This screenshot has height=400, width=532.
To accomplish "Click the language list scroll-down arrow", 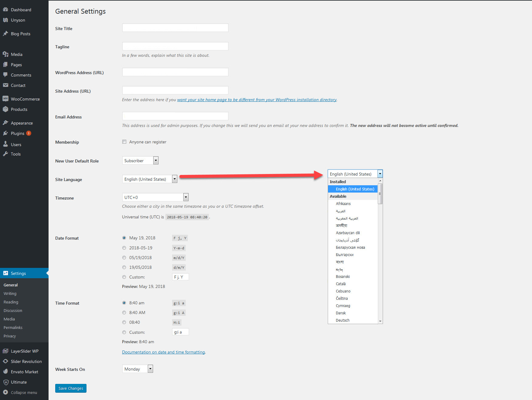I will point(380,321).
